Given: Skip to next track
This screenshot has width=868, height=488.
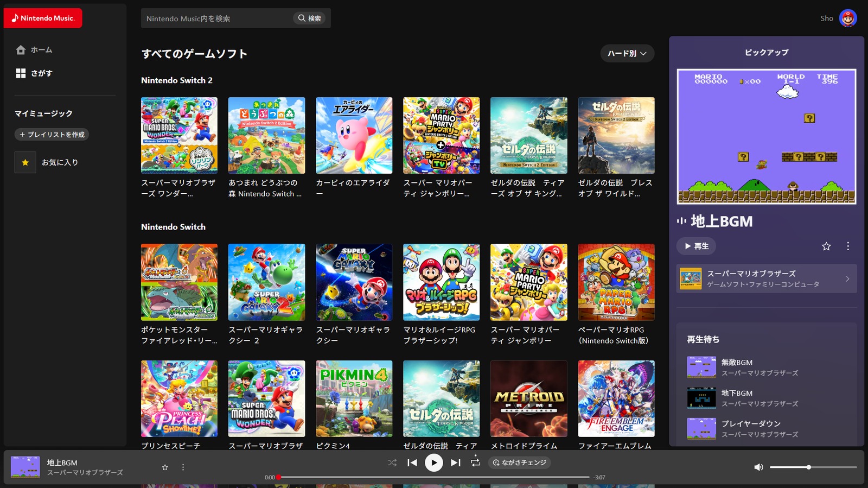Looking at the screenshot, I should (456, 462).
